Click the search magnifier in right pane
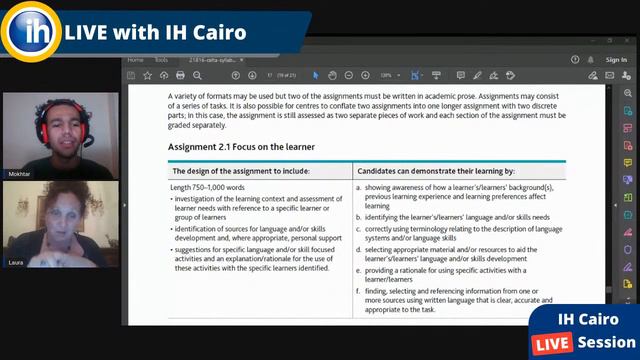The width and height of the screenshot is (640, 360). click(628, 93)
